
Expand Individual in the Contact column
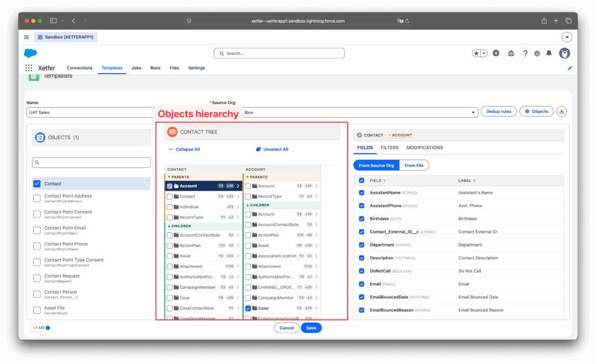coord(238,207)
